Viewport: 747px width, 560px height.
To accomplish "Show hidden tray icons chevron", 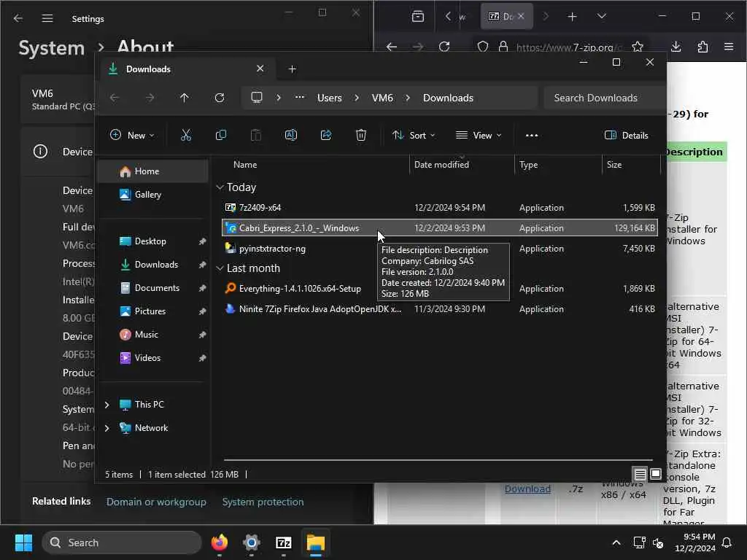I will click(x=616, y=542).
